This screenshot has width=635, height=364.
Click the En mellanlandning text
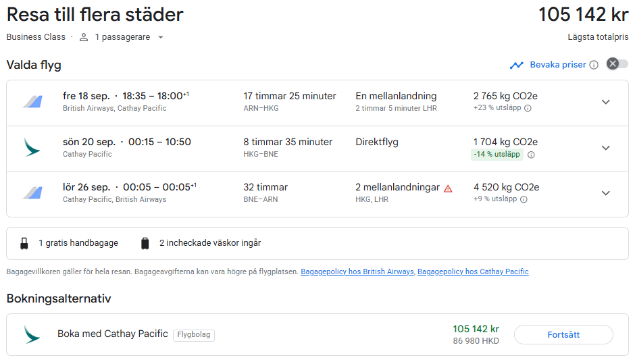click(x=396, y=96)
